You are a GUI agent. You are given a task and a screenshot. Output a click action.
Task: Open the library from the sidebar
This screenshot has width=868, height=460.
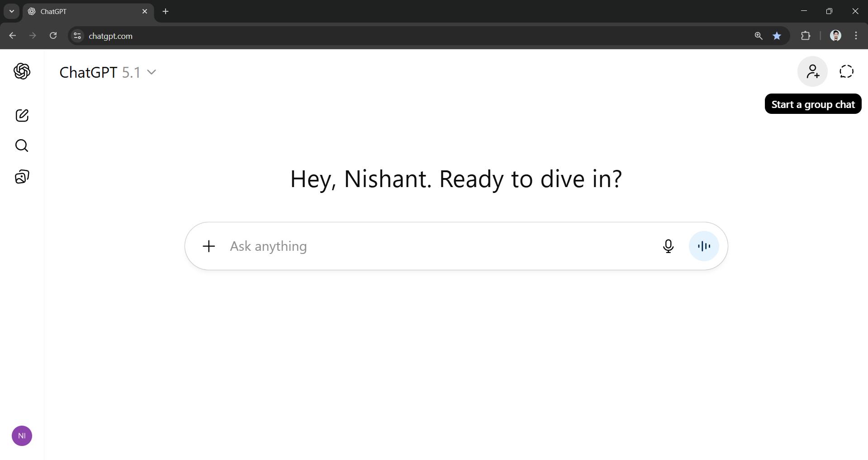(x=22, y=177)
